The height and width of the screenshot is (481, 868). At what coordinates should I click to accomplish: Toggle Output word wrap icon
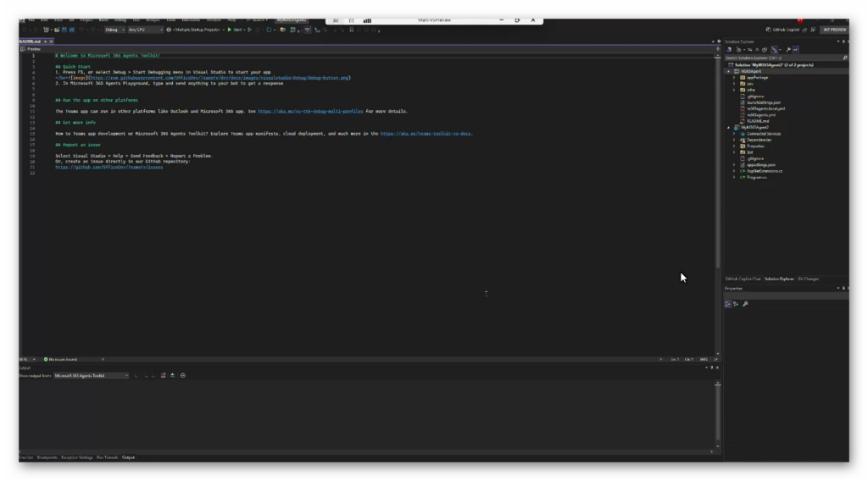173,375
